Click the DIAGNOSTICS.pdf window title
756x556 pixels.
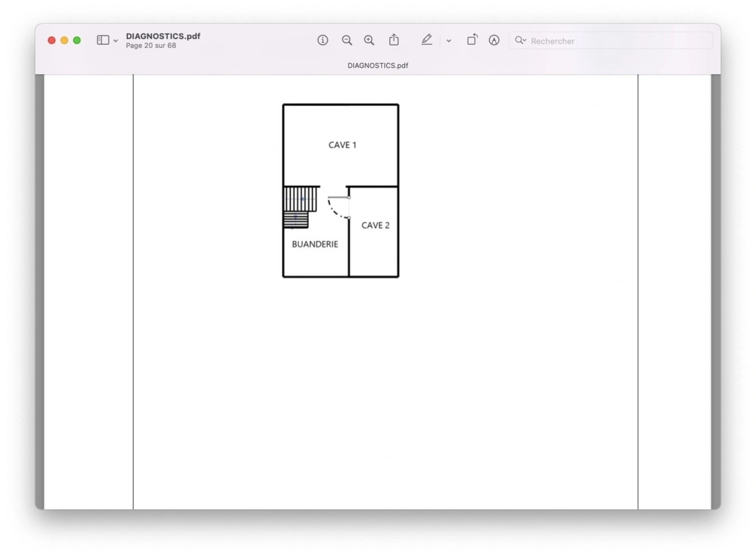click(x=163, y=36)
